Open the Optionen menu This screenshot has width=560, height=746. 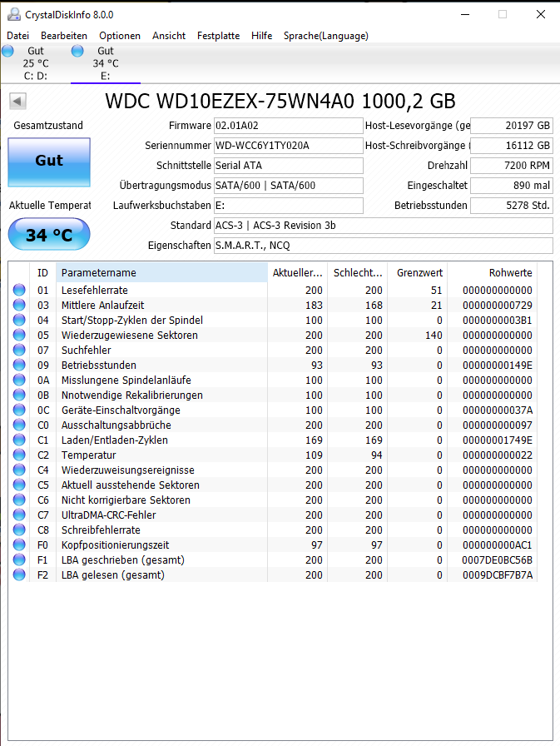point(120,36)
